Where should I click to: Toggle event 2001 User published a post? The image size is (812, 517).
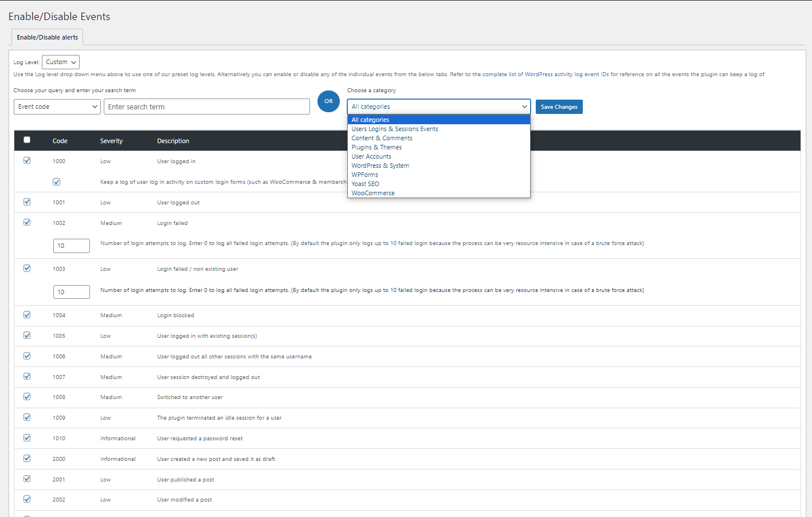point(27,479)
